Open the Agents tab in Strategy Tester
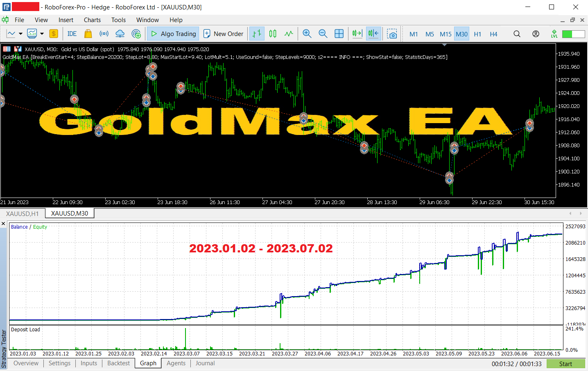 pos(176,363)
